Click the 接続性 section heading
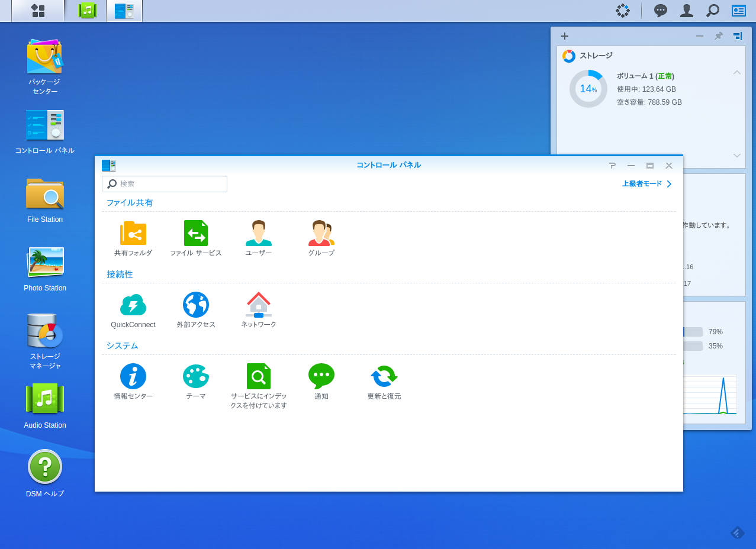Image resolution: width=756 pixels, height=549 pixels. click(x=120, y=274)
